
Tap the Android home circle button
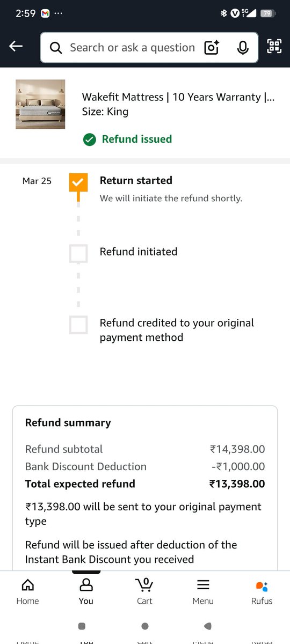[x=145, y=626]
